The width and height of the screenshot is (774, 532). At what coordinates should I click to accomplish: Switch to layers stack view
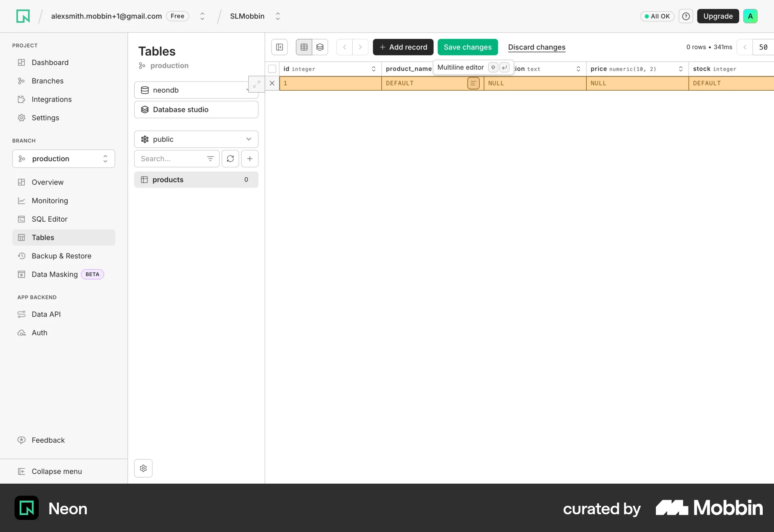pos(320,47)
